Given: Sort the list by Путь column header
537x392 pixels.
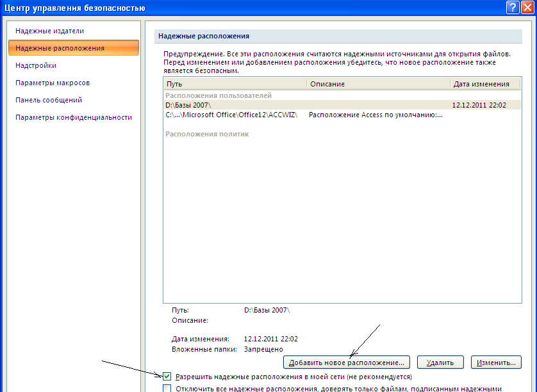Looking at the screenshot, I should [235, 84].
